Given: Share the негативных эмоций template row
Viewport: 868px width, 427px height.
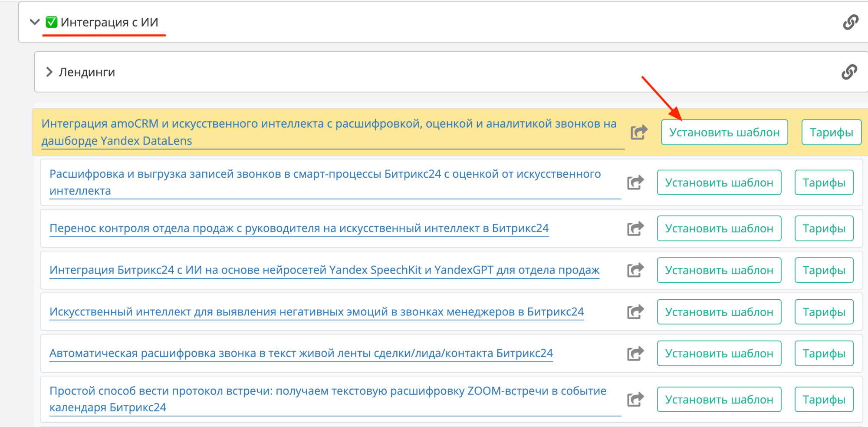Looking at the screenshot, I should 635,312.
